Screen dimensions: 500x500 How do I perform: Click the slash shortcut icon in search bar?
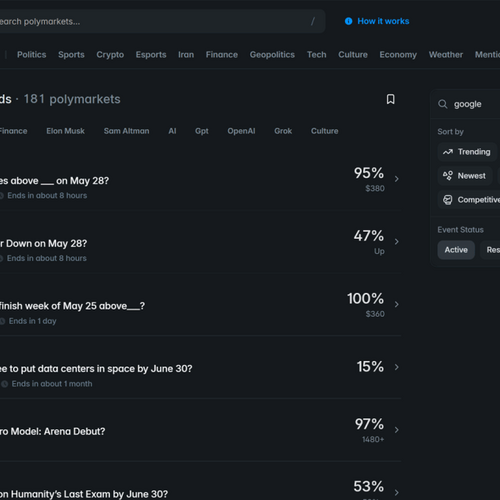click(313, 21)
